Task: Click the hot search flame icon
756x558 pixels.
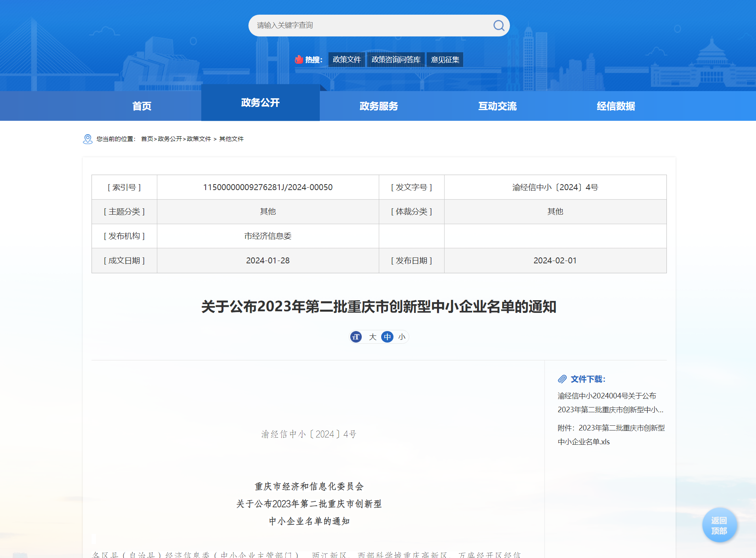Action: pyautogui.click(x=299, y=60)
